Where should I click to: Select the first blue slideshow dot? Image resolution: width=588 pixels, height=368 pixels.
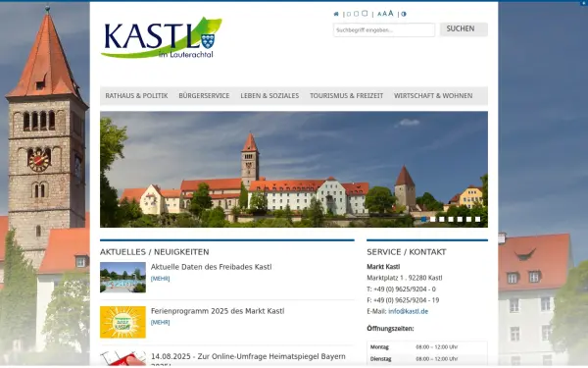(423, 219)
